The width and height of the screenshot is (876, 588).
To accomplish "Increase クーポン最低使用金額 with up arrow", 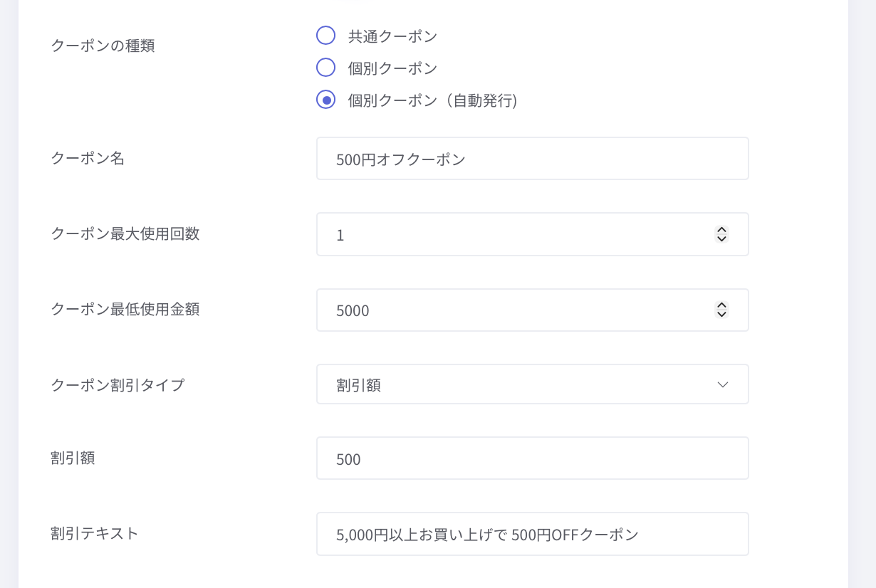I will [721, 306].
